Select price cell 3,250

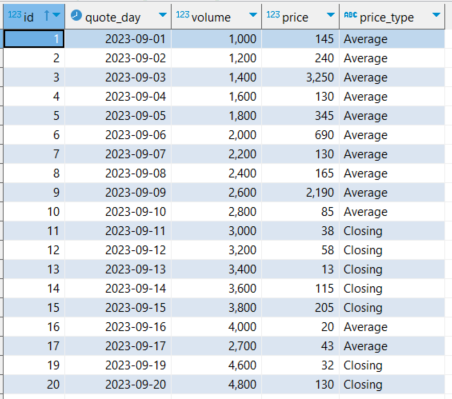[301, 77]
